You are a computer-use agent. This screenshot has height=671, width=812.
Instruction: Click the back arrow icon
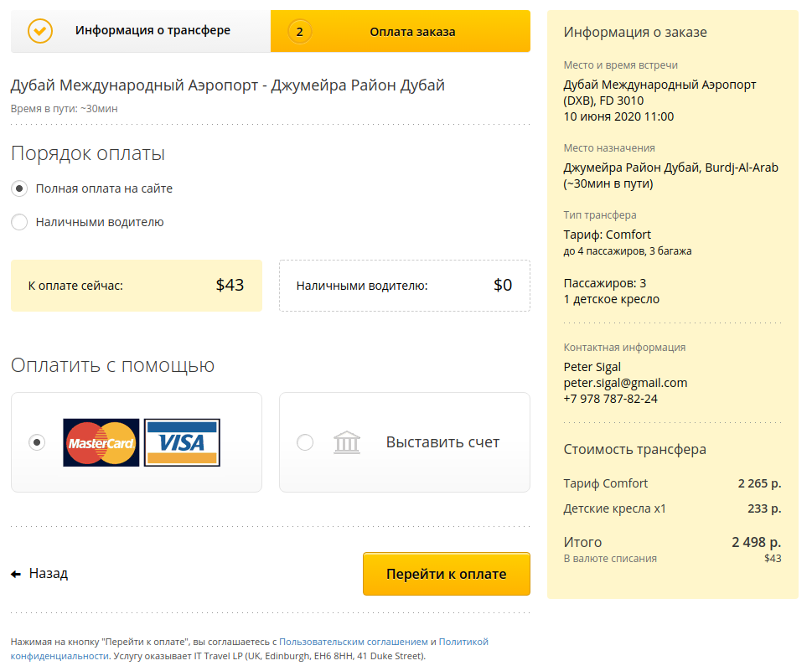coord(16,575)
